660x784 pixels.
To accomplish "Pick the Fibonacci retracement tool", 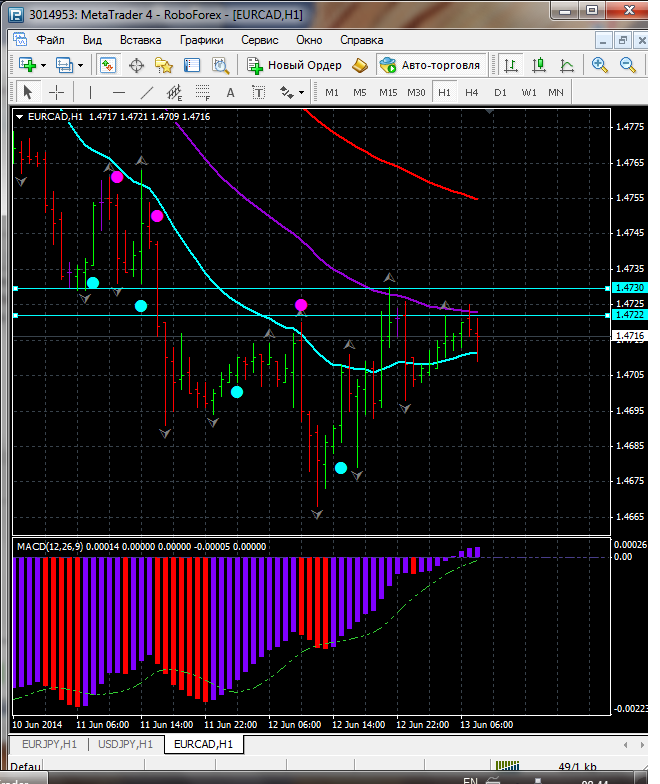I will point(203,93).
